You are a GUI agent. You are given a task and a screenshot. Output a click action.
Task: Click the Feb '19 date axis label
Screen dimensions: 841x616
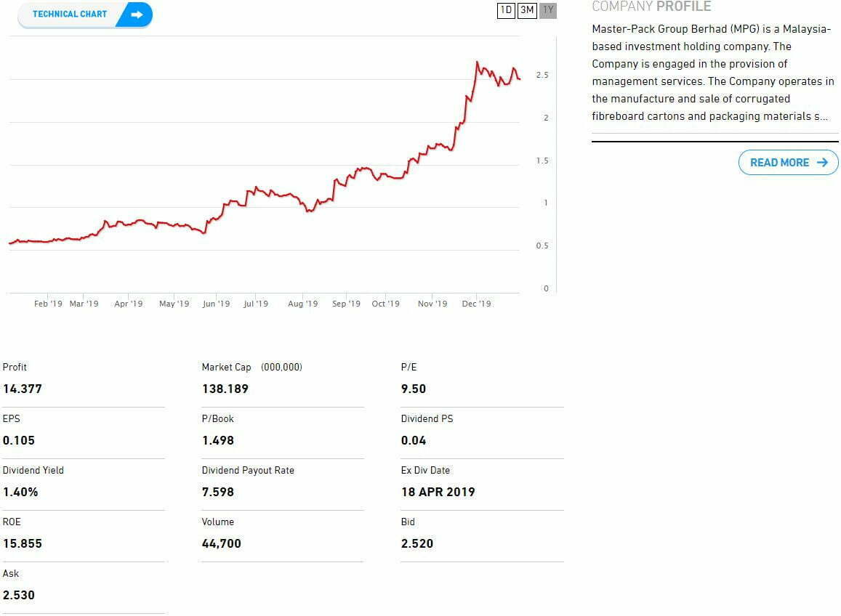pyautogui.click(x=49, y=304)
